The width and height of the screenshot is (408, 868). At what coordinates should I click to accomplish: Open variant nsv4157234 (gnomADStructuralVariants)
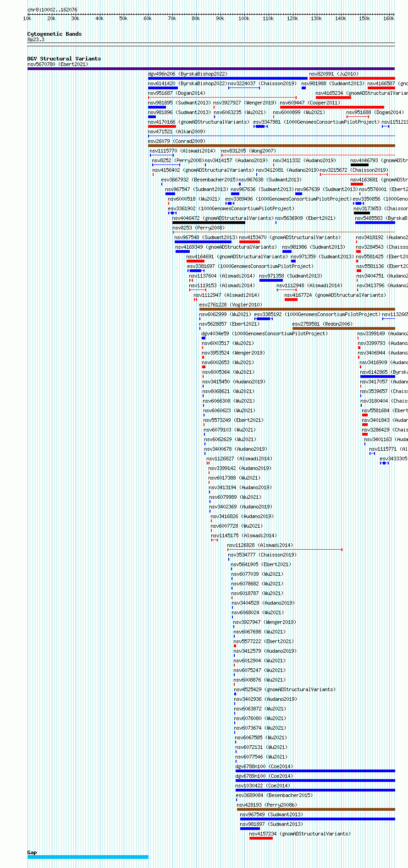(300, 834)
